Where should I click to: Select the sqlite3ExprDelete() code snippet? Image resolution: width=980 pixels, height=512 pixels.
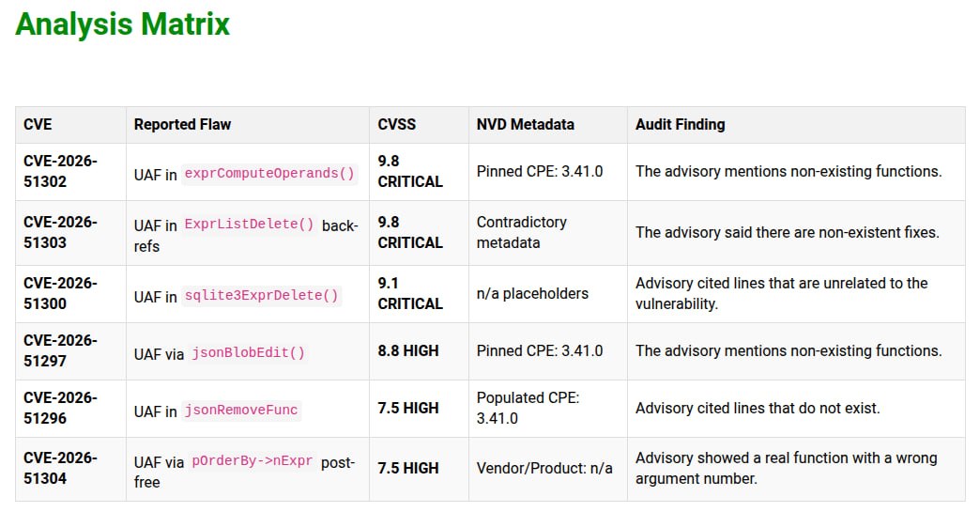(x=261, y=295)
